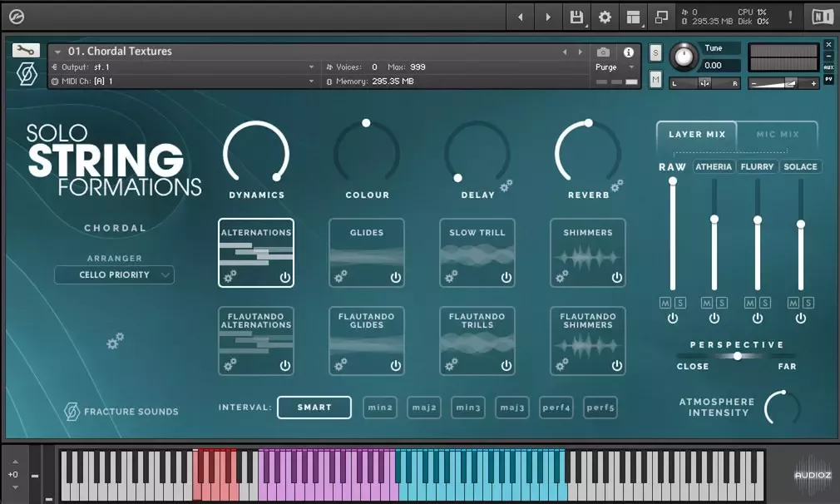Screen dimensions: 840x504
Task: Open Slow Trill settings gear
Action: (x=451, y=276)
